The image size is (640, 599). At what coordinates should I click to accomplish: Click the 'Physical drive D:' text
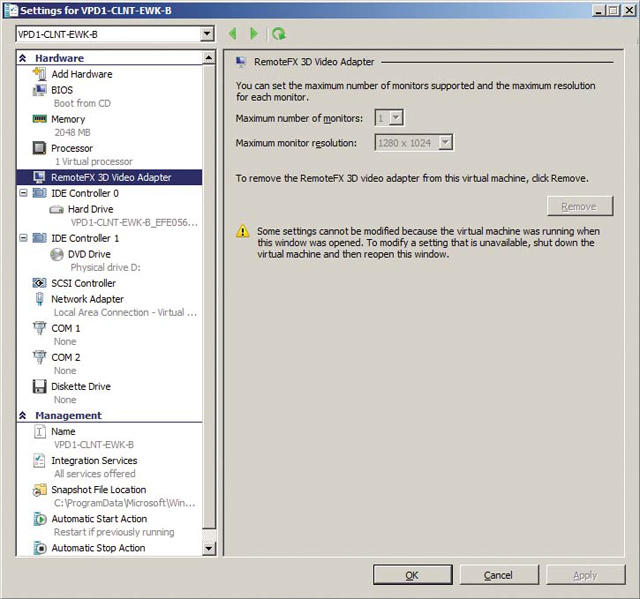click(105, 267)
